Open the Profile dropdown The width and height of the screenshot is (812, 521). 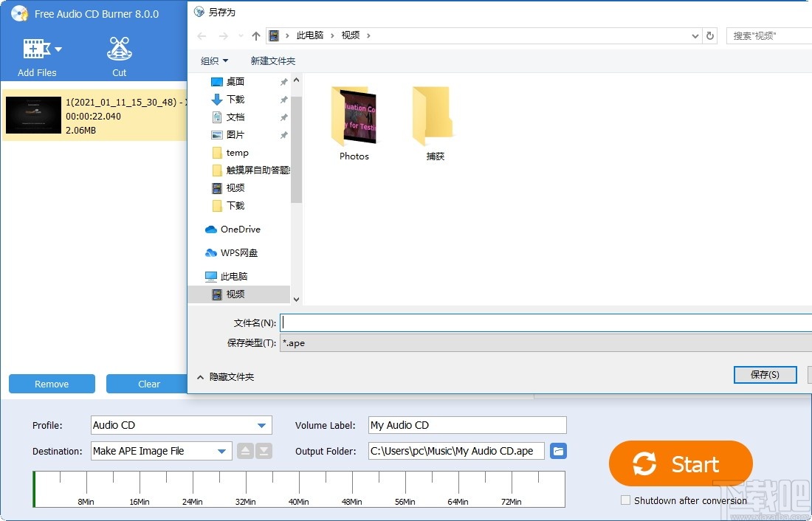click(263, 425)
